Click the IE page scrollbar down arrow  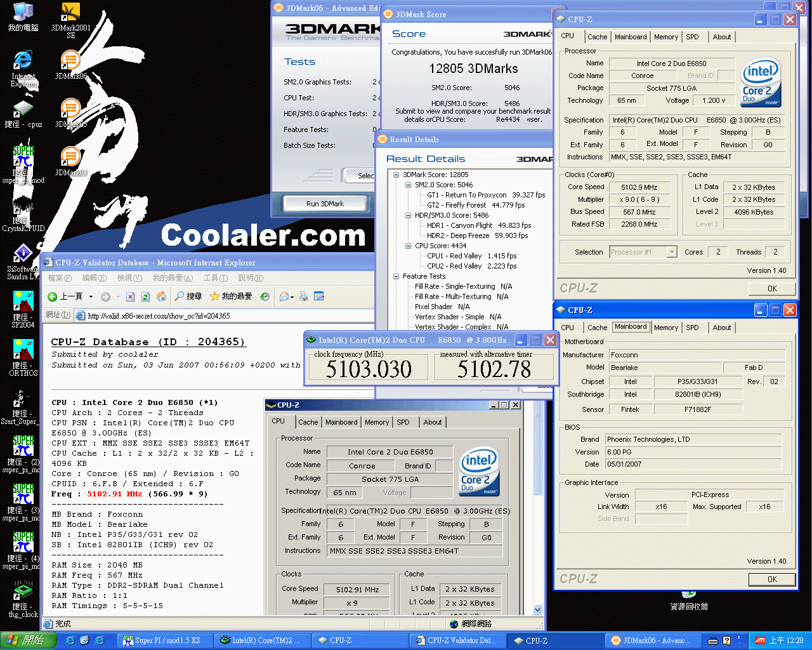[538, 609]
